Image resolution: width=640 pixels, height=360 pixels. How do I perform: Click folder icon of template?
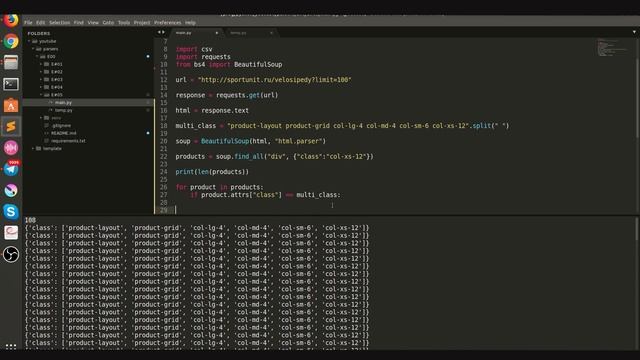click(x=39, y=149)
